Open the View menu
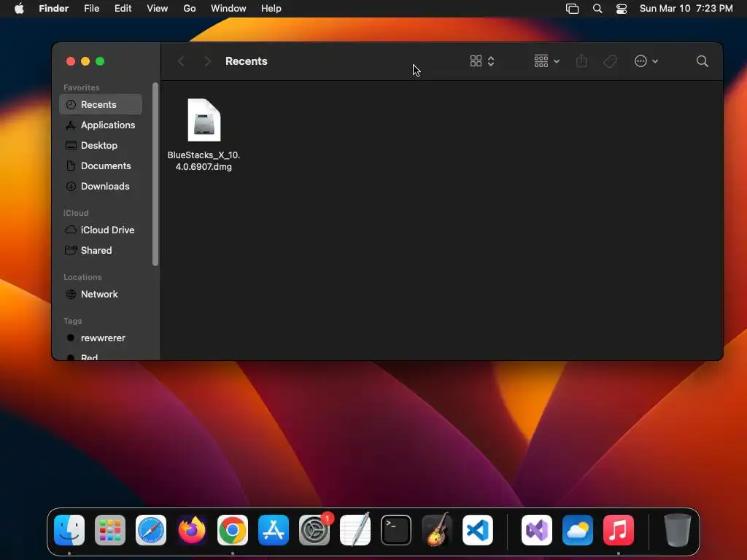 (158, 9)
